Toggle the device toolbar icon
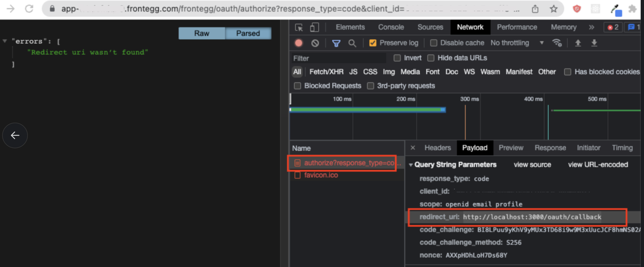Image resolution: width=644 pixels, height=267 pixels. (314, 27)
